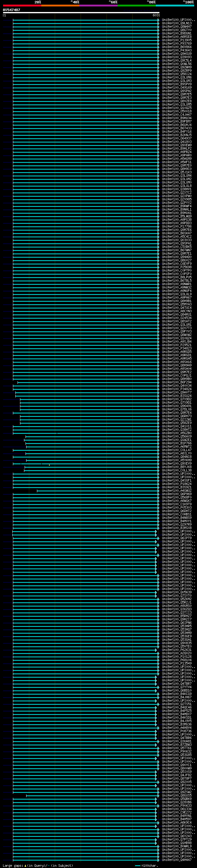This screenshot has width=197, height=868.
Task: Click the white query ruler bar
Action: pos(81,13)
